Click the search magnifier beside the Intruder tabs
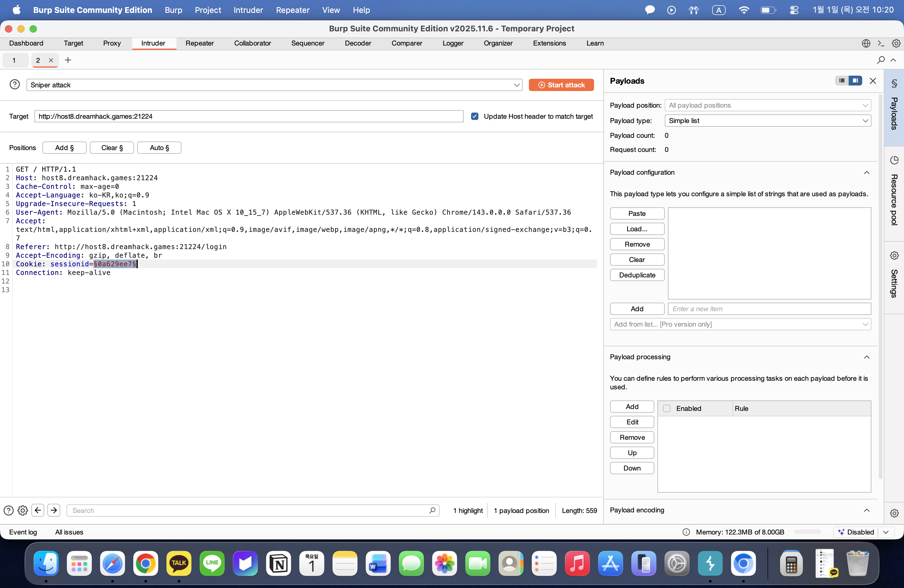 [880, 60]
